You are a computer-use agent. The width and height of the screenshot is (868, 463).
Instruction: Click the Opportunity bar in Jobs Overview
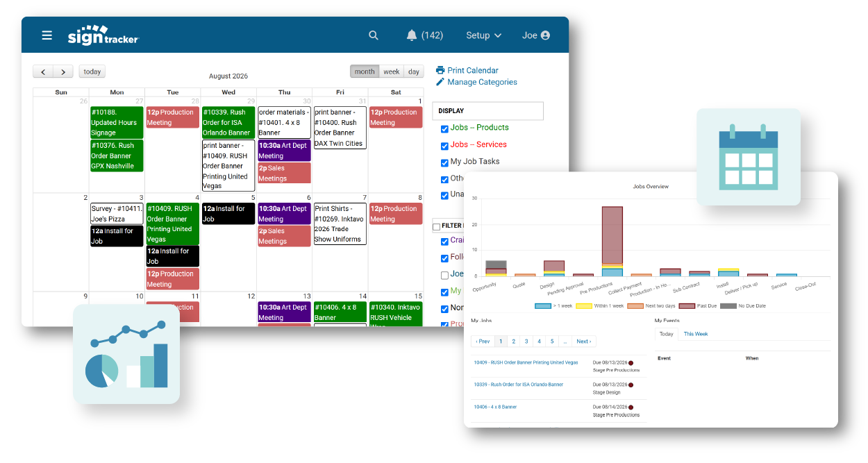496,269
